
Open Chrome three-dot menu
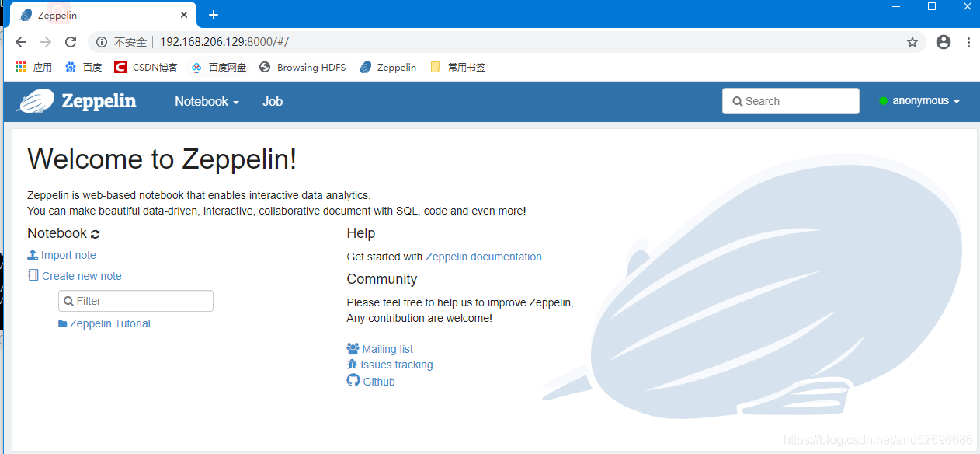click(x=968, y=42)
